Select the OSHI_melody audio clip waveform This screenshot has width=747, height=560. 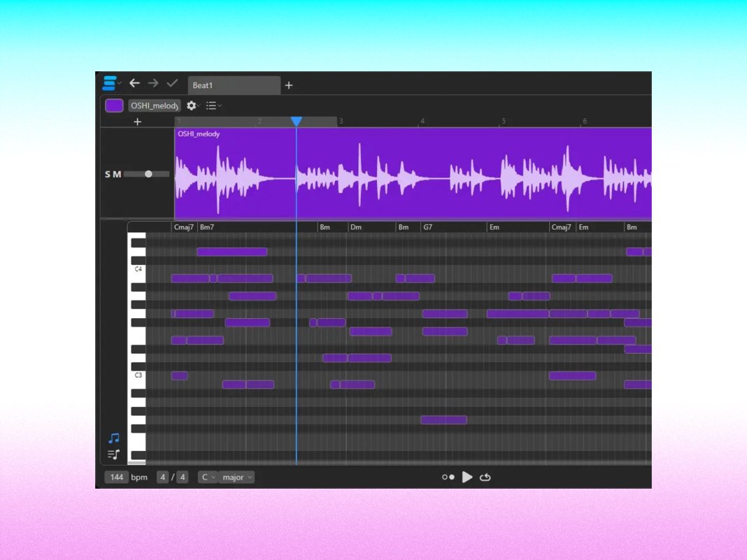413,174
